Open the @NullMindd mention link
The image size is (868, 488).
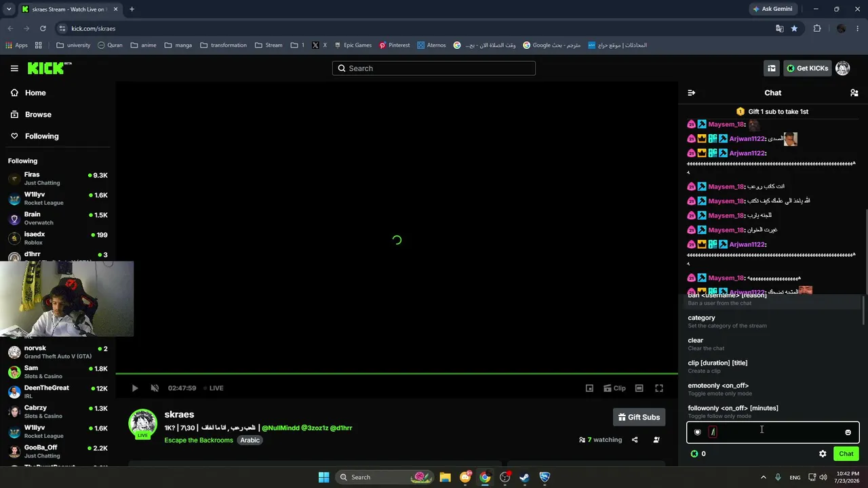point(280,428)
